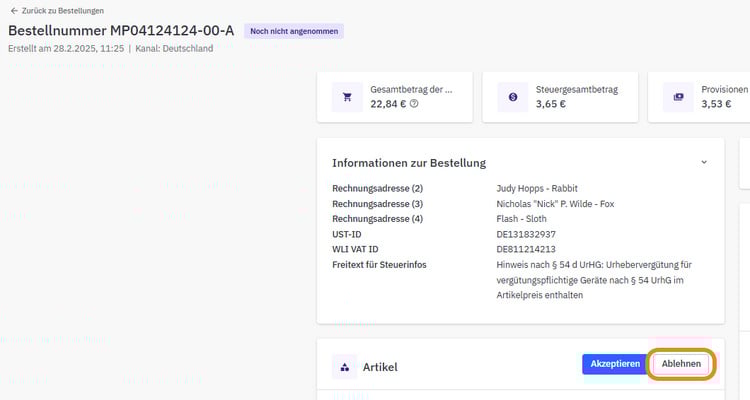Click the Noch nicht angenommen status badge
Viewport: 750px width, 400px height.
(294, 31)
